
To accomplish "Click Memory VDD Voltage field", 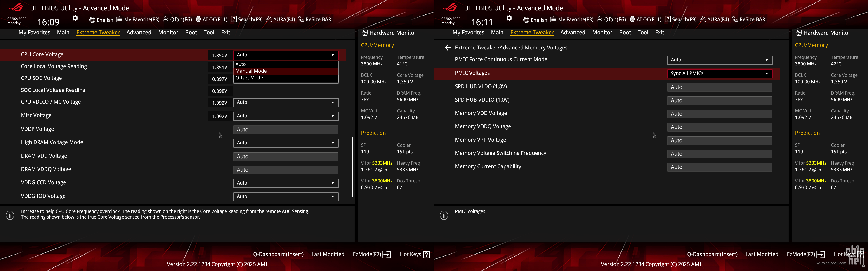I will tap(720, 114).
